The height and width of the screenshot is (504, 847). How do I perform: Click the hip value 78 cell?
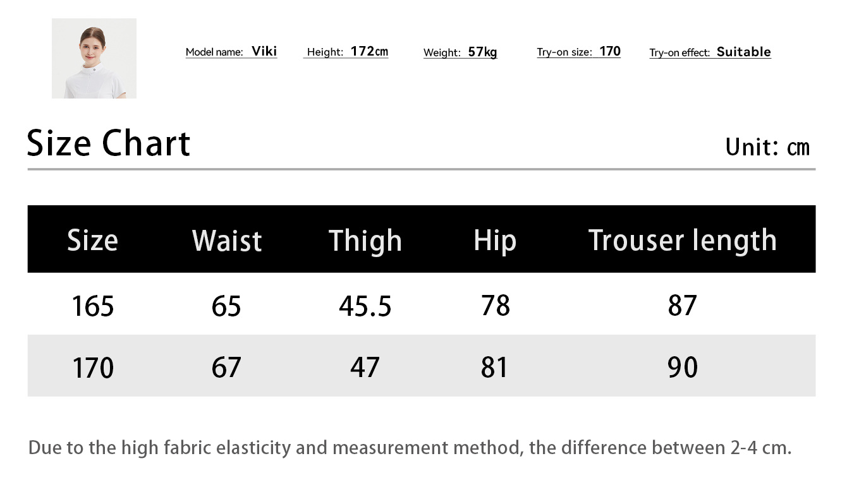[x=495, y=306]
